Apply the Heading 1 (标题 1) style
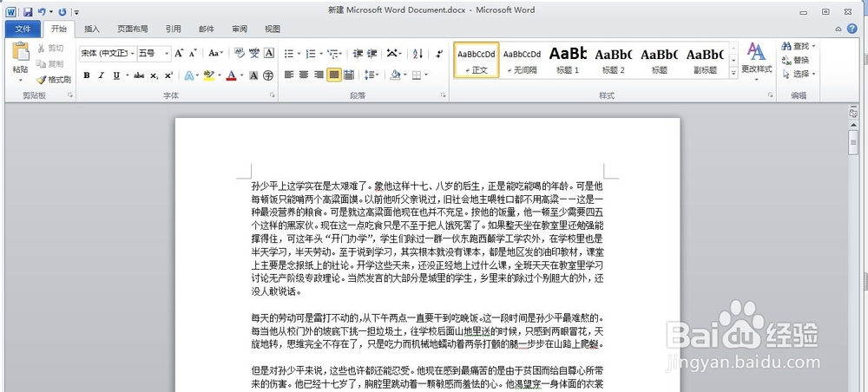Image resolution: width=868 pixels, height=392 pixels. [x=568, y=60]
